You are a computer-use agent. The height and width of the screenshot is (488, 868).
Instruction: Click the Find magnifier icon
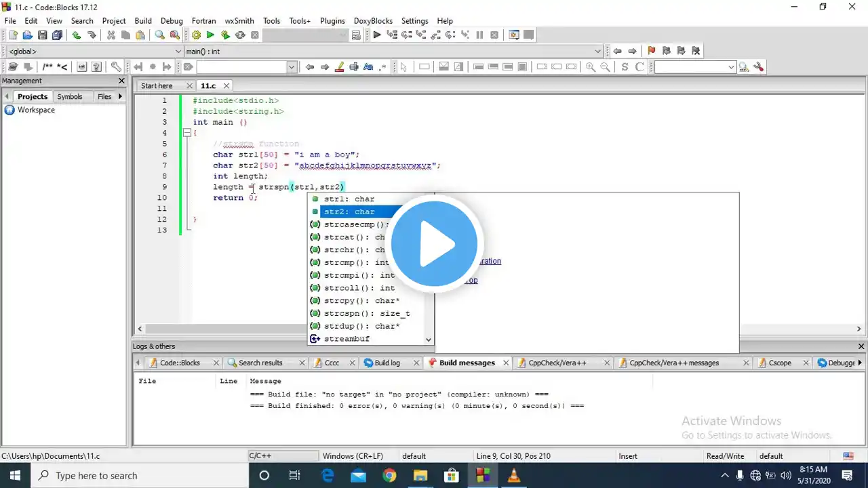click(x=160, y=35)
